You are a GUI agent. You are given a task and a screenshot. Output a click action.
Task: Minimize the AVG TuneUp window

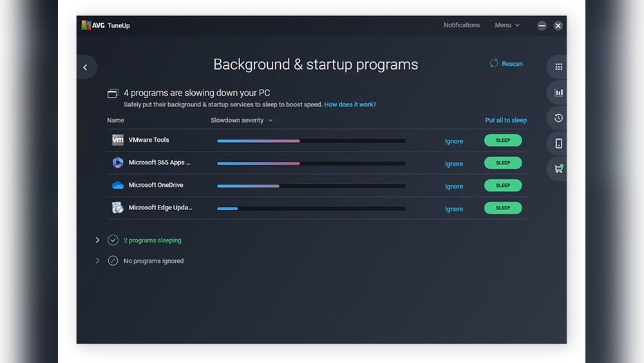click(542, 26)
